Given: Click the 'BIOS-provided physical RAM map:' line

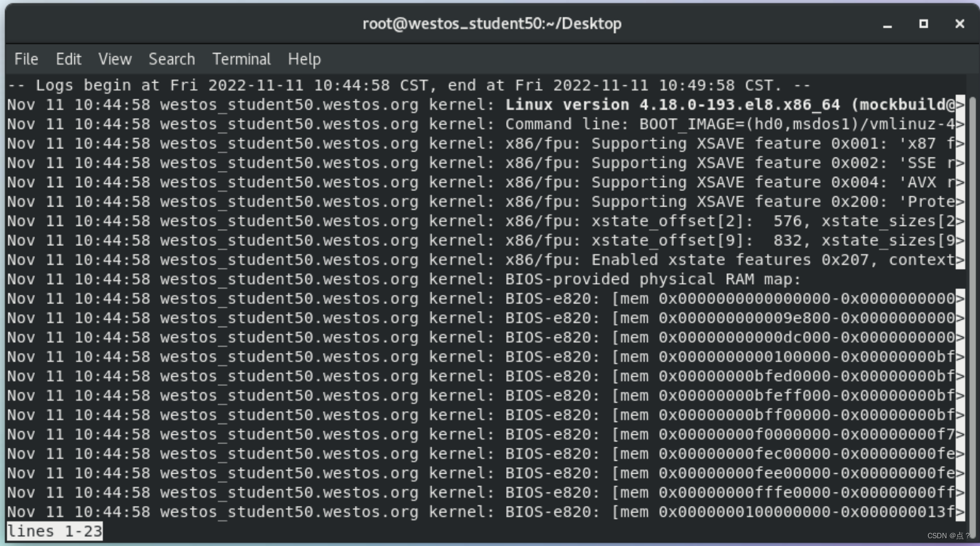Looking at the screenshot, I should coord(404,279).
